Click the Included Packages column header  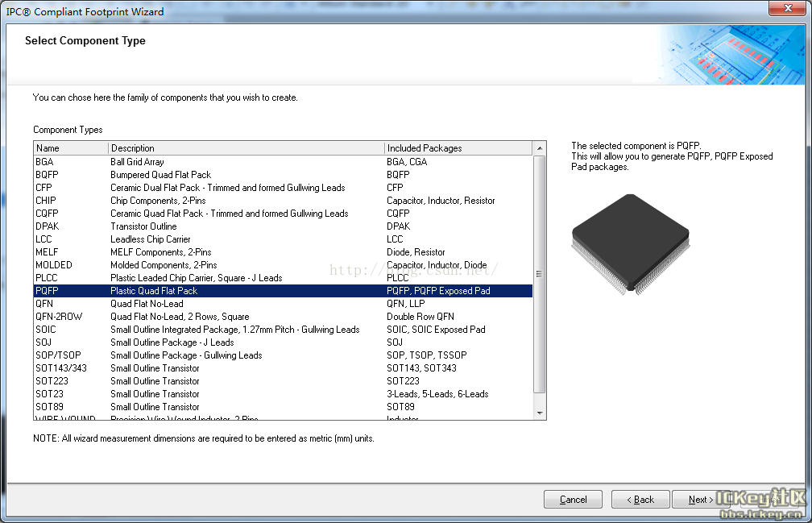[458, 148]
